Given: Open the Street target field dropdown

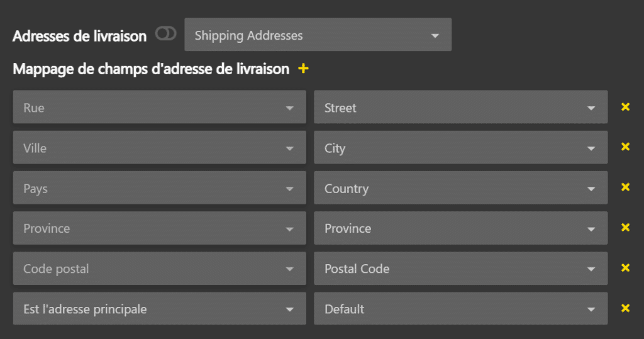Looking at the screenshot, I should (x=460, y=108).
